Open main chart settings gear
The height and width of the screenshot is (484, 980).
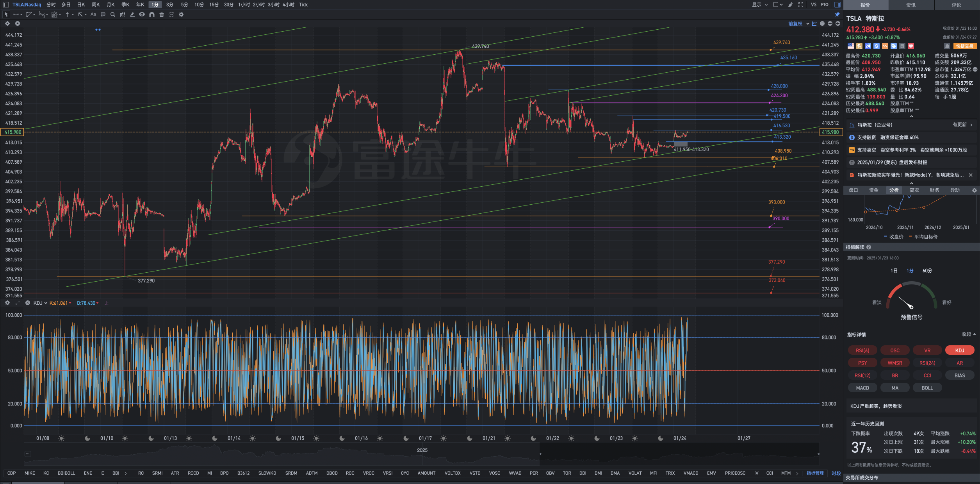click(7, 23)
